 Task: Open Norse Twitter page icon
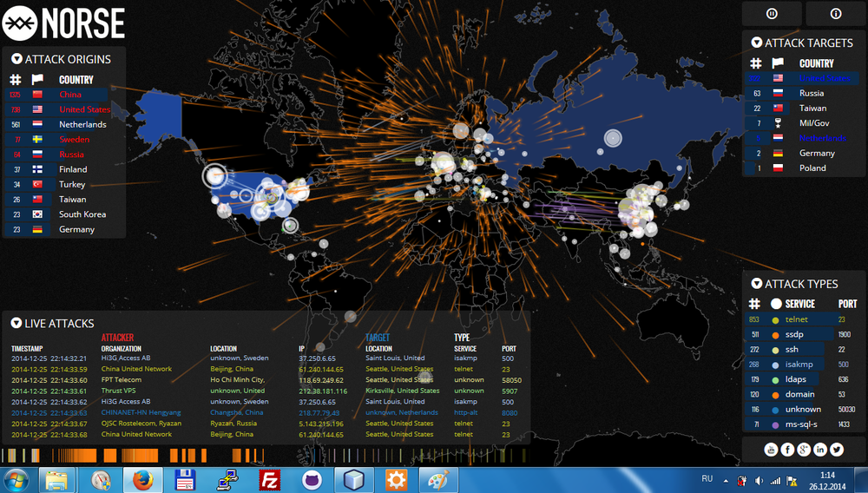click(837, 450)
